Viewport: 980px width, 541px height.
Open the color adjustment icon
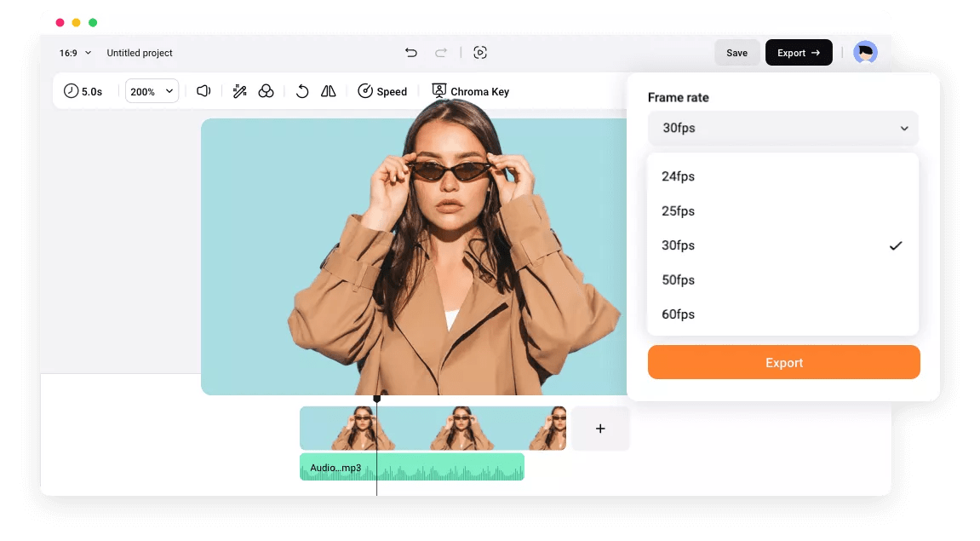point(266,91)
